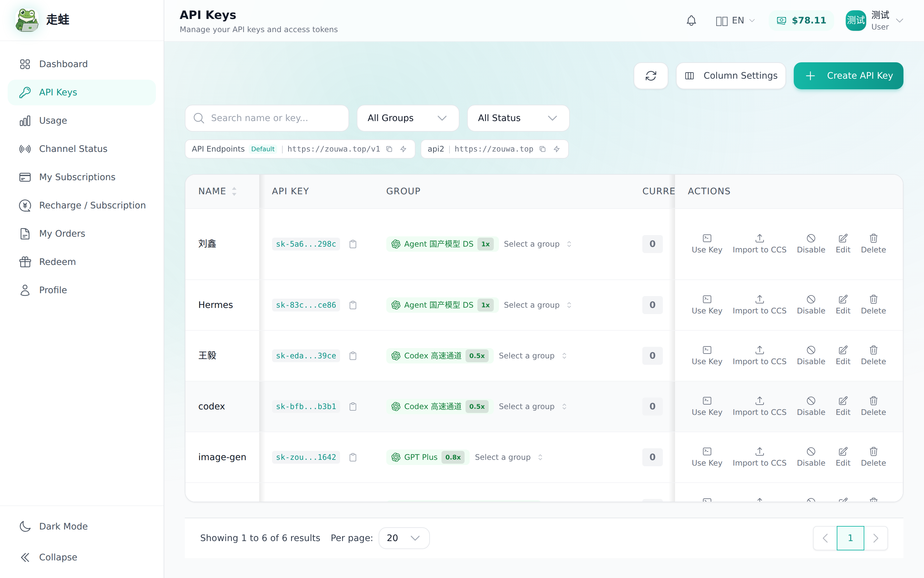This screenshot has width=924, height=578.
Task: Go to the next results page
Action: (876, 538)
